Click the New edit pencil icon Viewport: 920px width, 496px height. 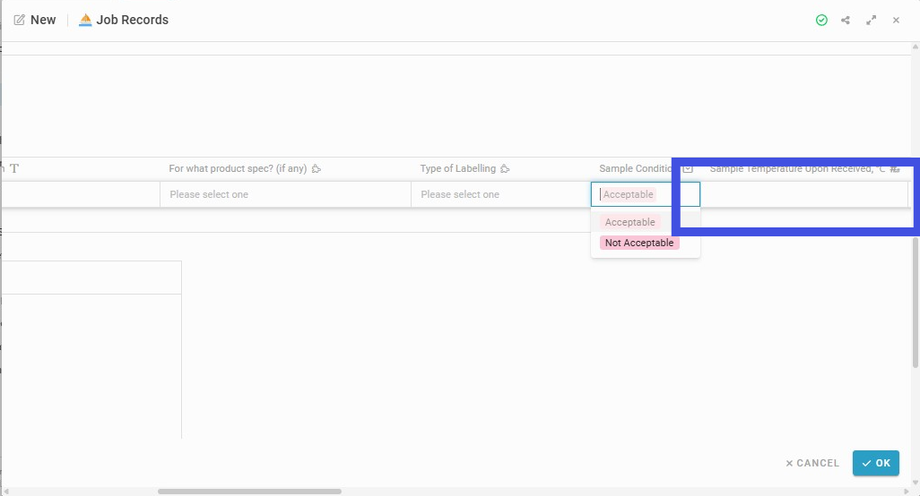point(19,20)
